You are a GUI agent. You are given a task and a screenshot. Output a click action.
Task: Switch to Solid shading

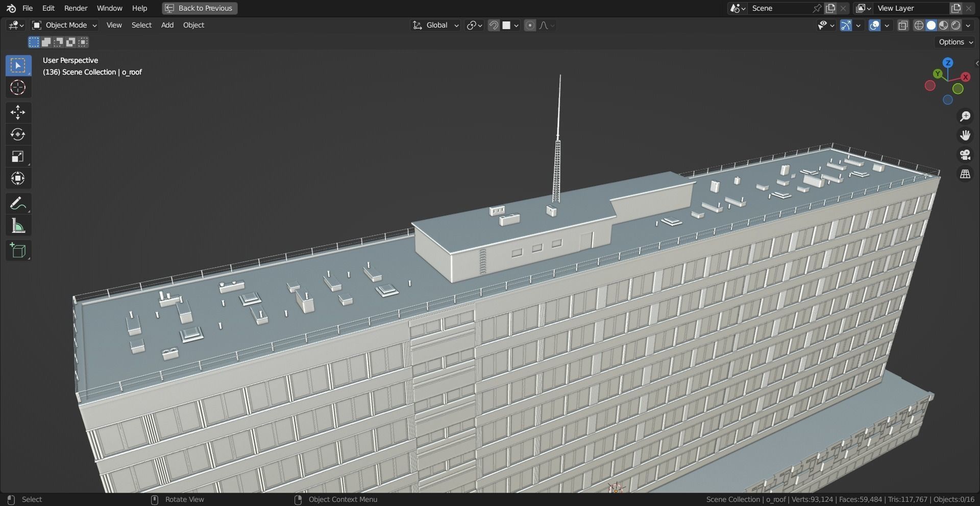(x=931, y=25)
